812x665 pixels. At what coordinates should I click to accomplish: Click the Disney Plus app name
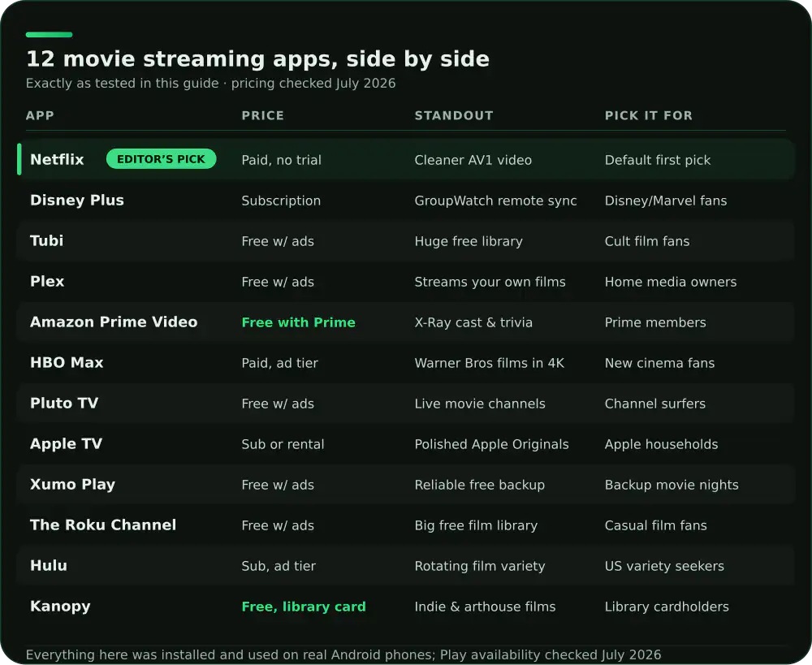tap(77, 200)
